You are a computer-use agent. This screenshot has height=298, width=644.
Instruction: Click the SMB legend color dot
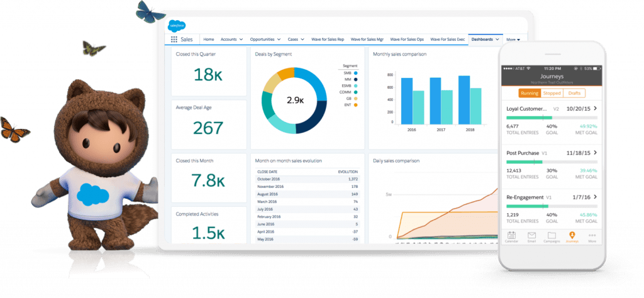(355, 73)
